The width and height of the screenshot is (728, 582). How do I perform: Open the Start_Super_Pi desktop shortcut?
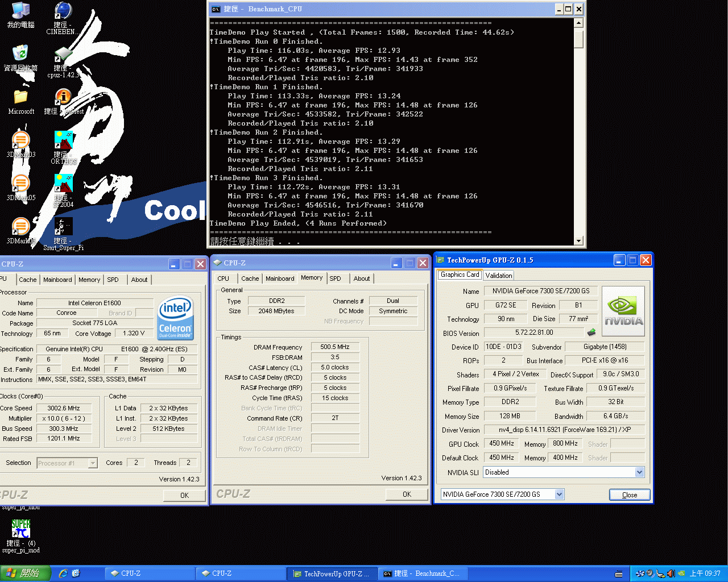click(x=63, y=226)
